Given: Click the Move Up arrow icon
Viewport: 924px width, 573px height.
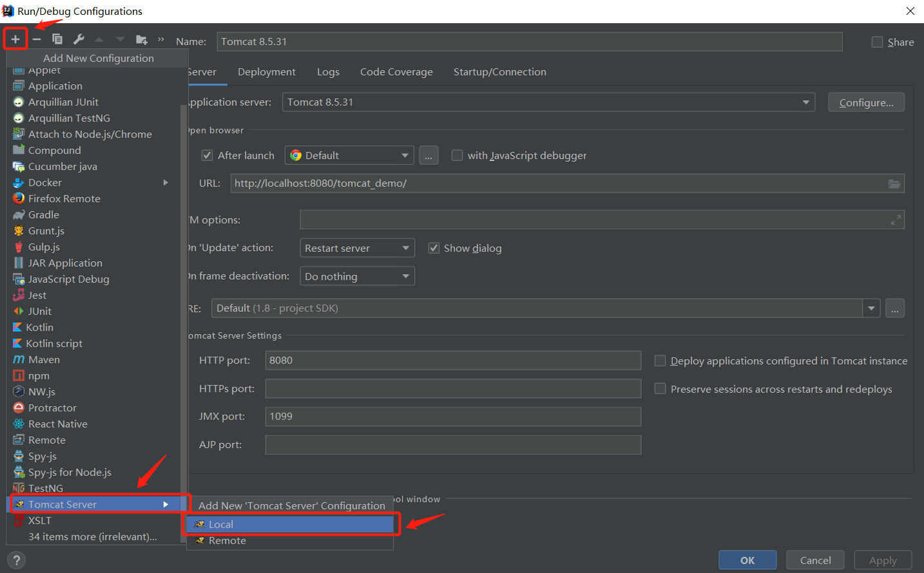Looking at the screenshot, I should tap(99, 39).
